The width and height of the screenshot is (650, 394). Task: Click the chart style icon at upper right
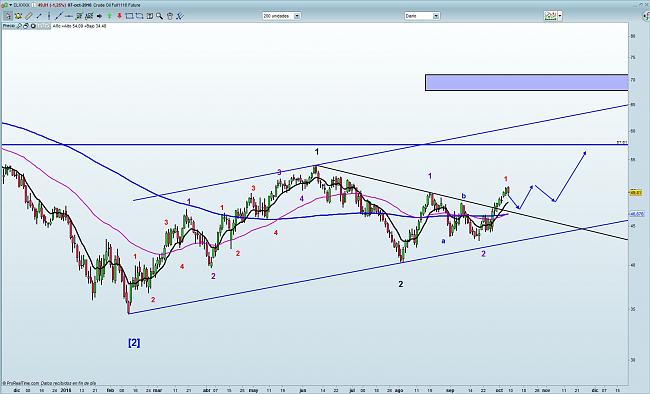coord(551,16)
